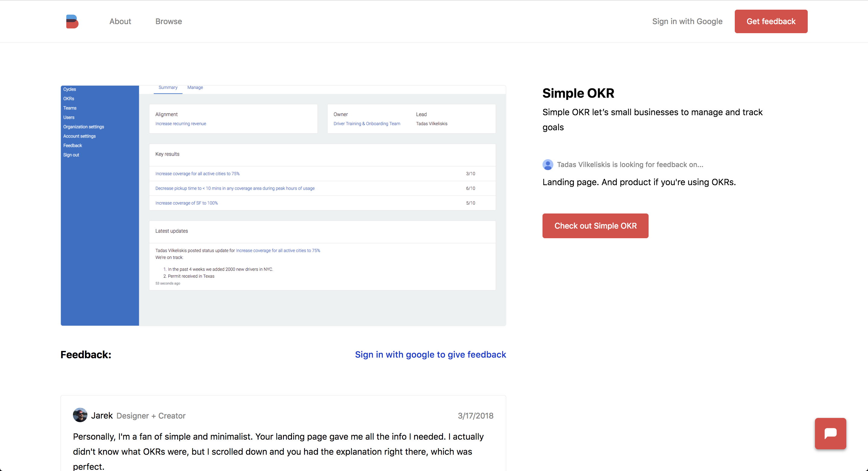The height and width of the screenshot is (471, 868).
Task: Click Increase coverage of SF to 100%
Action: click(186, 203)
